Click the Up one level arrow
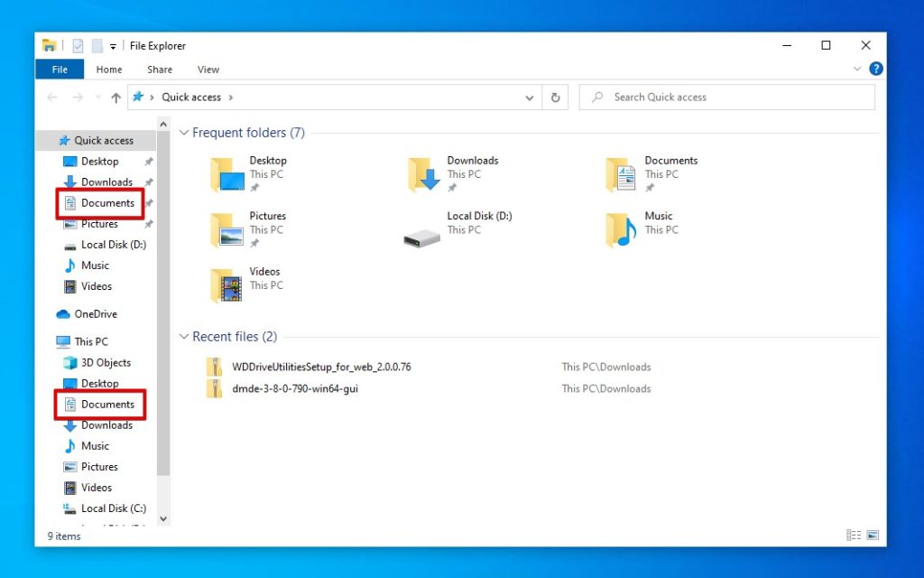Viewport: 924px width, 578px height. pyautogui.click(x=116, y=98)
